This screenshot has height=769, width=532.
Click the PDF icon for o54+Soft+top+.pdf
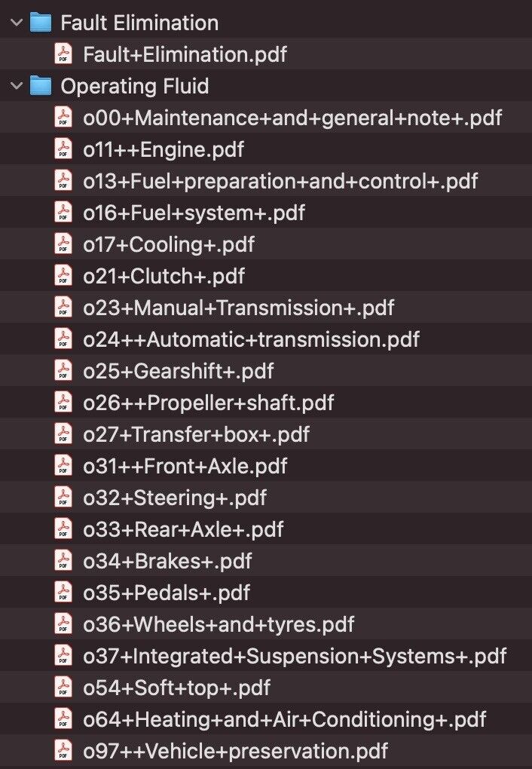(63, 688)
